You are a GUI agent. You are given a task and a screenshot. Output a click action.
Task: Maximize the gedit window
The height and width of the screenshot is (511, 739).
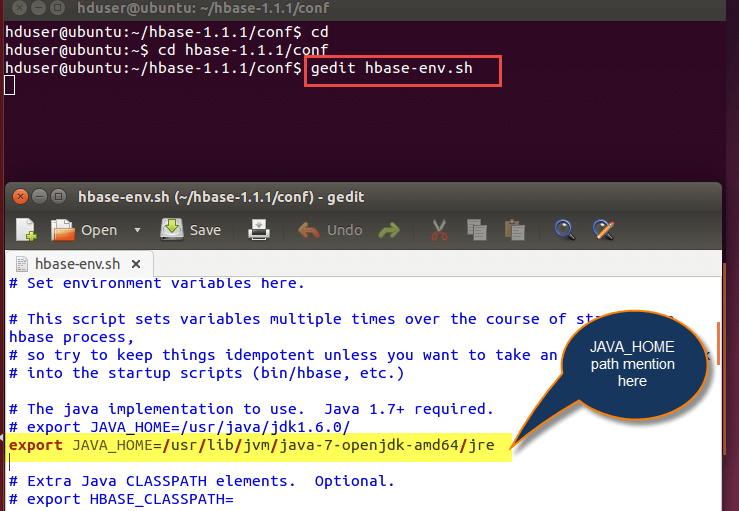57,195
